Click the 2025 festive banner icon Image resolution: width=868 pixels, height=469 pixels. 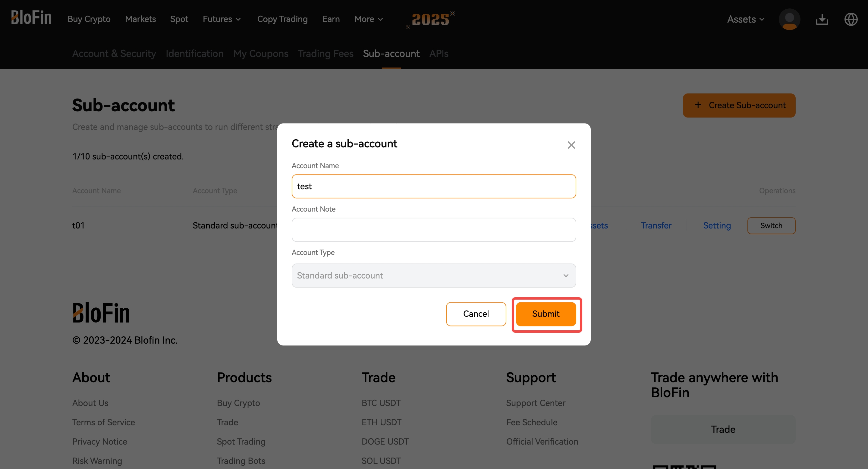430,19
